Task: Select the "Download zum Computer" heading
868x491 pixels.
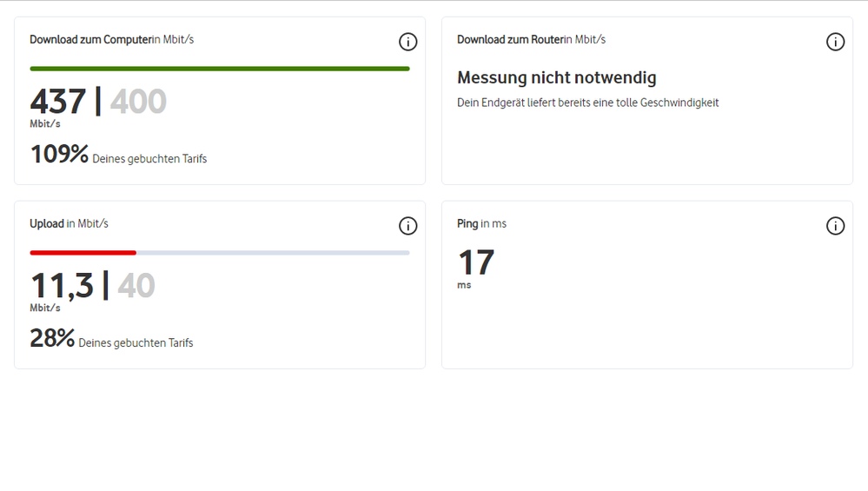Action: tap(90, 40)
